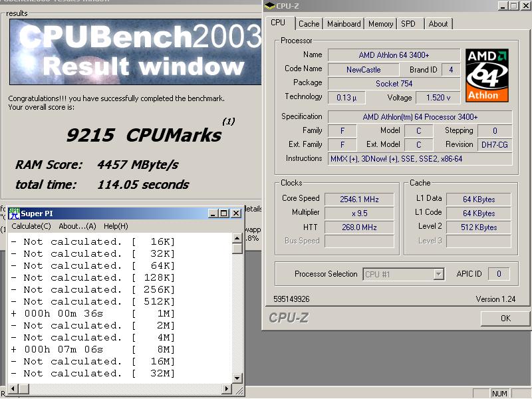This screenshot has width=532, height=399.
Task: Minimize the Super PI window
Action: pyautogui.click(x=213, y=213)
